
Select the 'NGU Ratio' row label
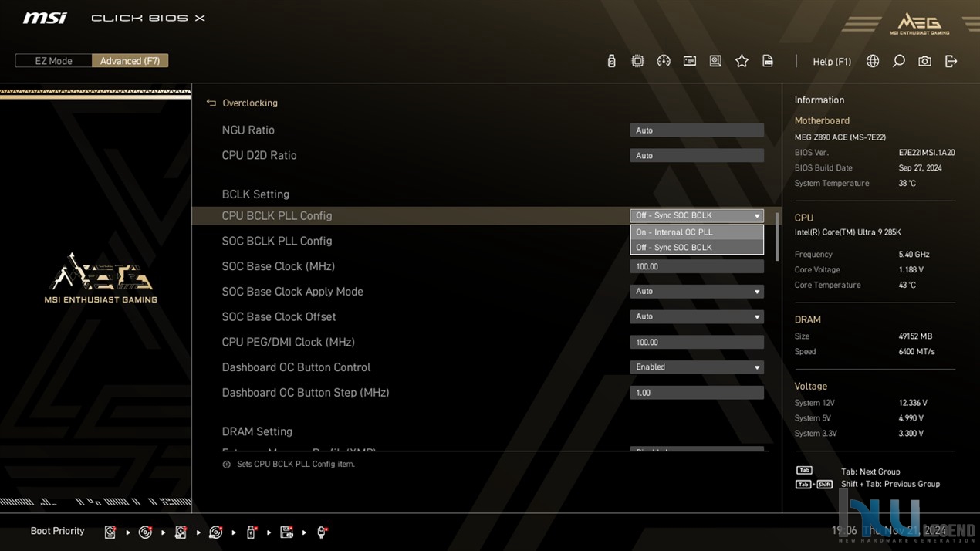point(248,130)
